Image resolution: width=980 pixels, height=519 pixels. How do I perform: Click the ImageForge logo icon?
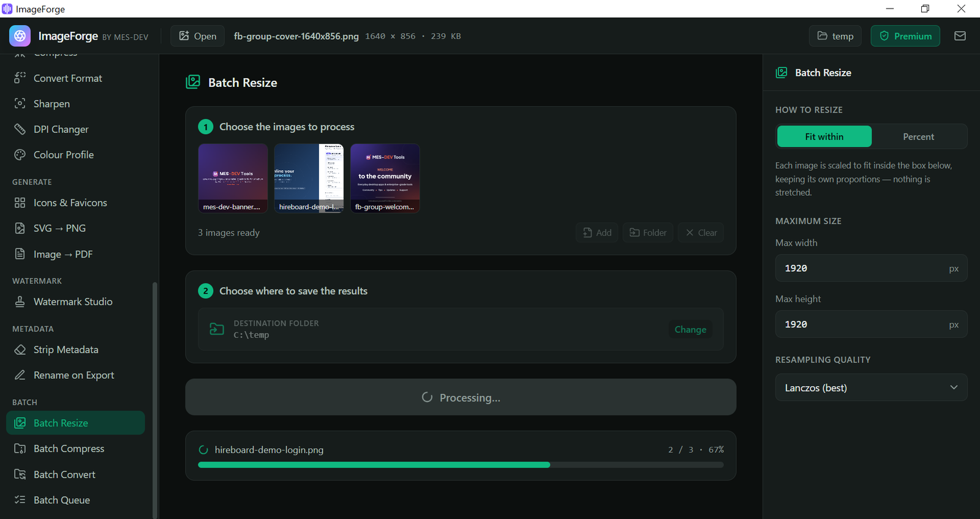(x=20, y=36)
